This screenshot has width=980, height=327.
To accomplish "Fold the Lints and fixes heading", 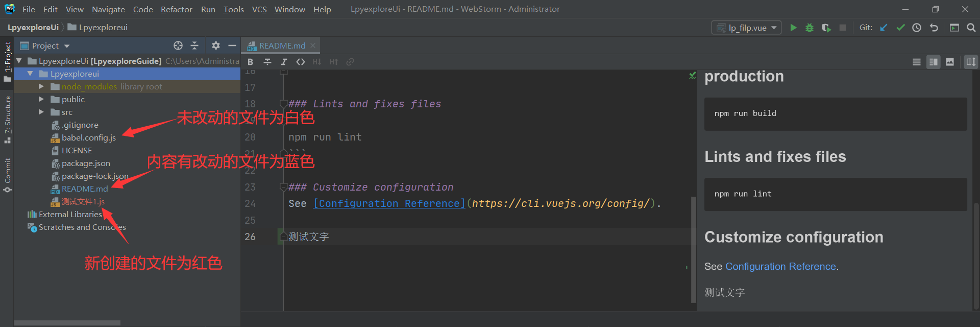I will coord(284,104).
